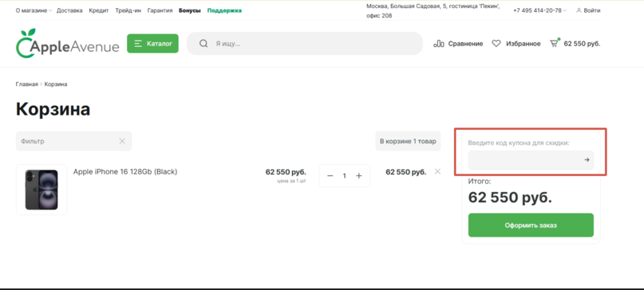
Task: Remove iPhone 16 from cart with X
Action: pyautogui.click(x=437, y=171)
